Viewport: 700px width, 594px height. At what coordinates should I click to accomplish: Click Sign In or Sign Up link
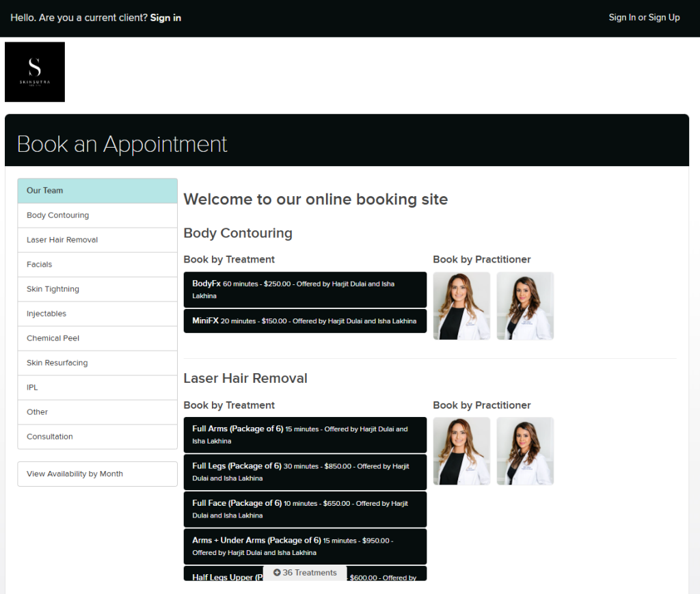(x=644, y=18)
